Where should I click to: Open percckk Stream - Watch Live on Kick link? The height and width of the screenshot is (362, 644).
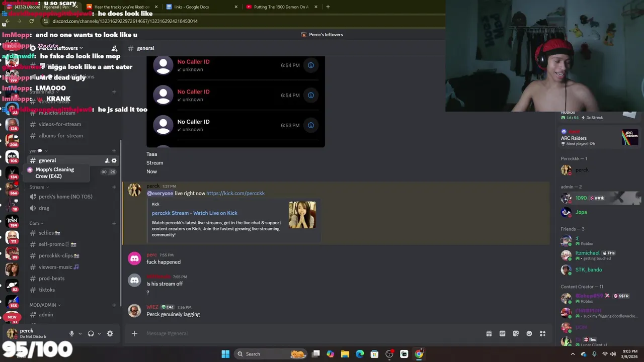pyautogui.click(x=195, y=213)
